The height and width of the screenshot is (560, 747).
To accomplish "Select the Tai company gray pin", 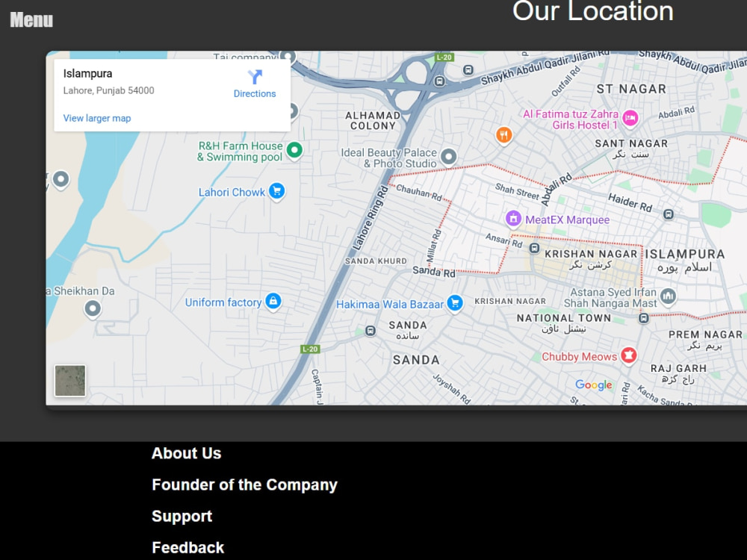I will click(x=288, y=57).
